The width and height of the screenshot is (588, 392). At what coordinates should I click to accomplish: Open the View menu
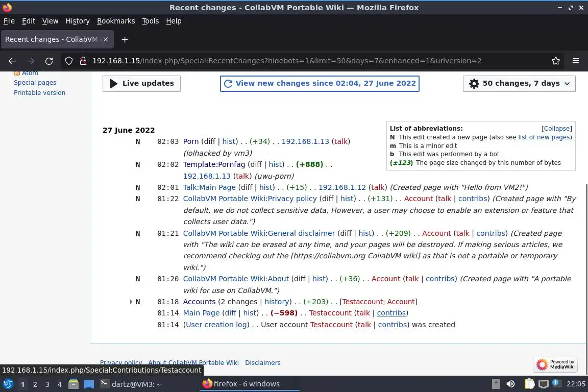tap(50, 21)
